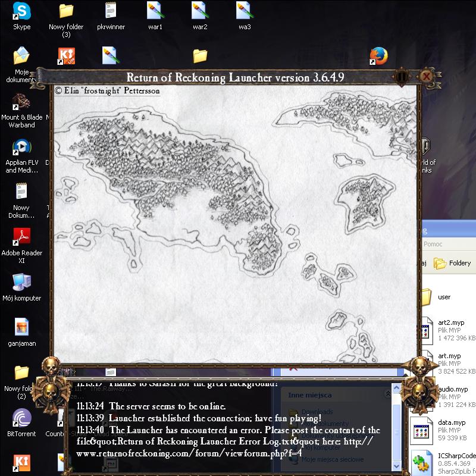This screenshot has width=476, height=476.
Task: Select the Mój komputer desktop icon
Action: (x=22, y=287)
